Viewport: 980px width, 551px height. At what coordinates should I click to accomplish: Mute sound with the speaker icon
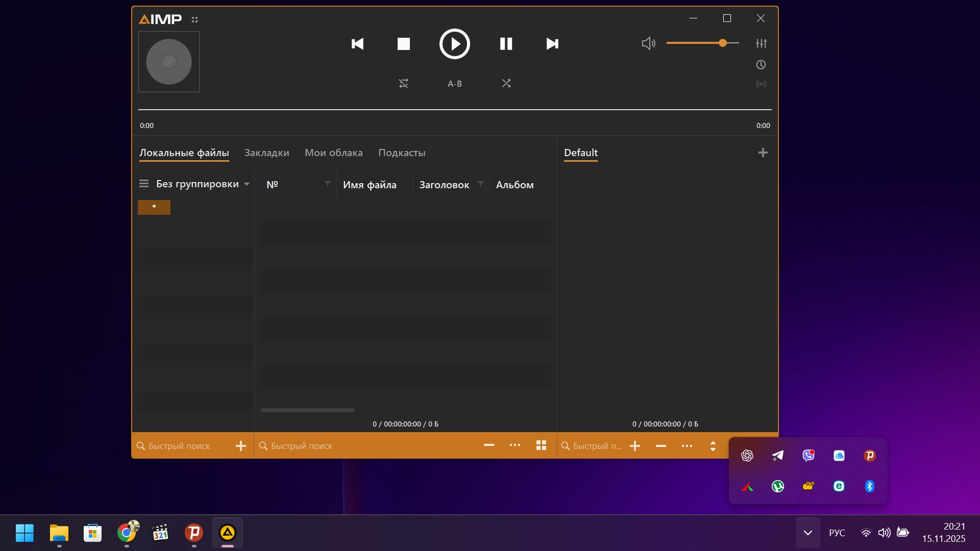point(648,43)
